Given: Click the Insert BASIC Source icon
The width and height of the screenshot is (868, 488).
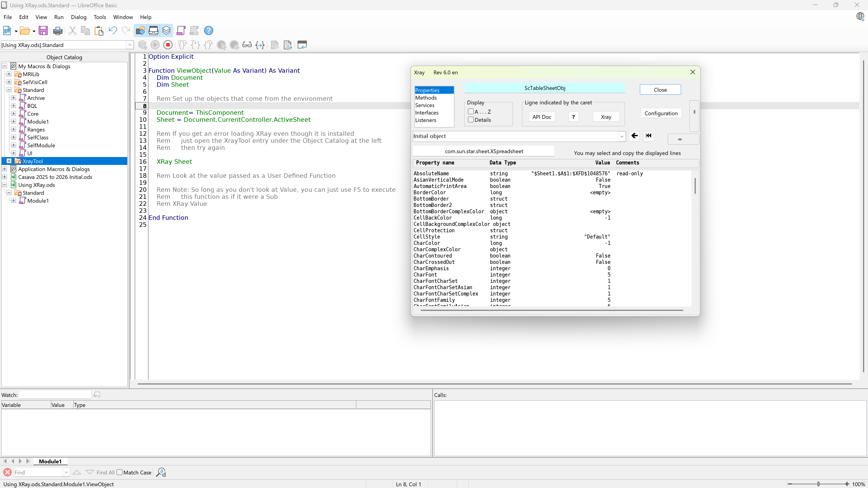Looking at the screenshot, I should pos(275,45).
